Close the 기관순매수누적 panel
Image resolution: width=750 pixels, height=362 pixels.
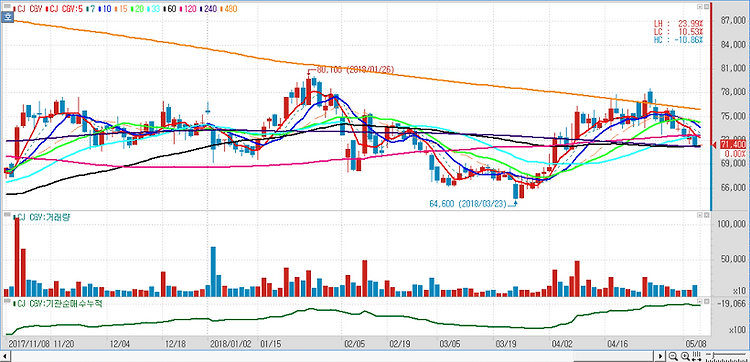[x=706, y=302]
